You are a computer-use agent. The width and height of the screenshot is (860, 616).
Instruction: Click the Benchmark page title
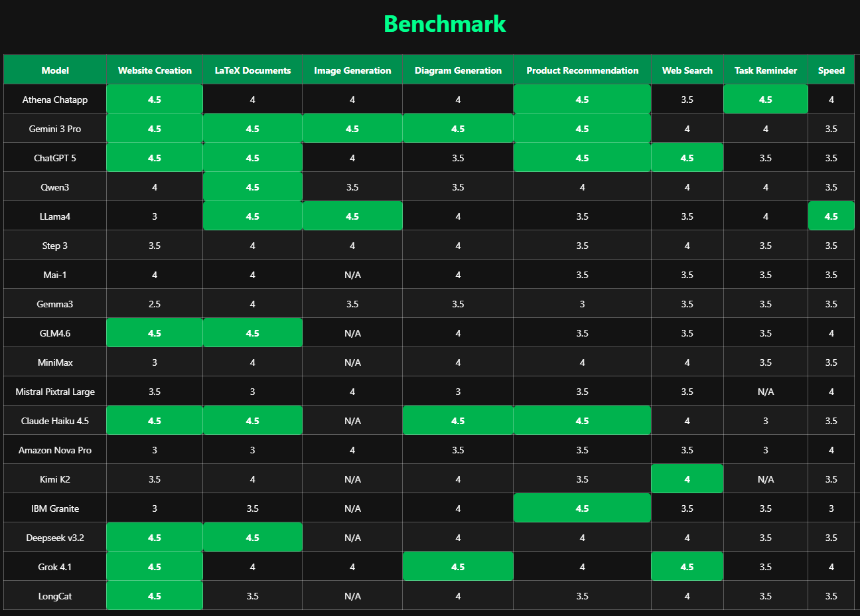tap(445, 24)
